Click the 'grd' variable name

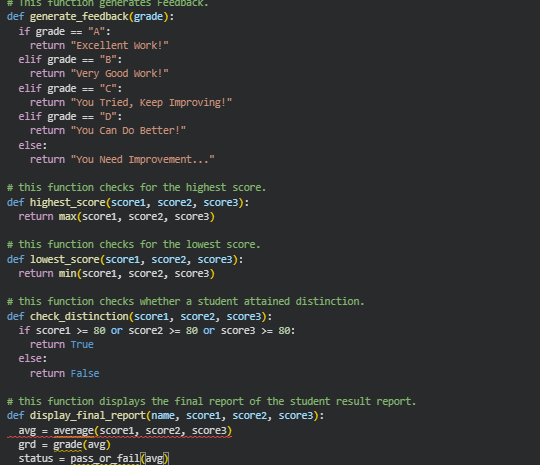(x=27, y=445)
